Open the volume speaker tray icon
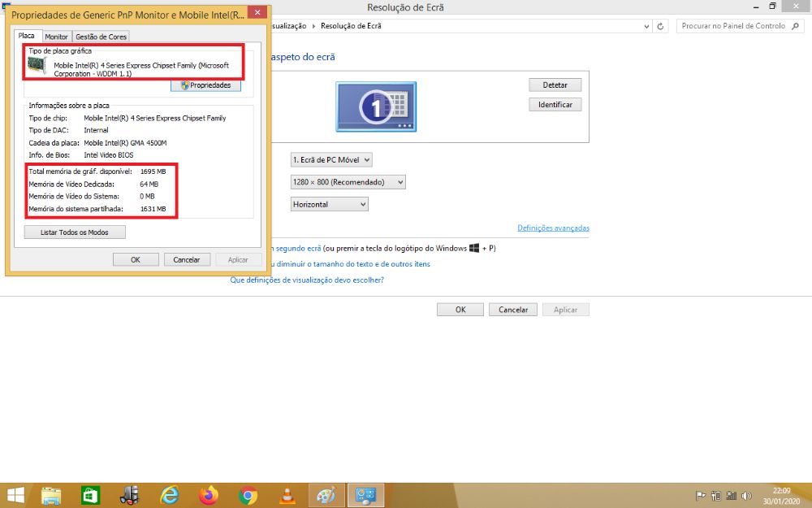The height and width of the screenshot is (508, 812). coord(746,496)
